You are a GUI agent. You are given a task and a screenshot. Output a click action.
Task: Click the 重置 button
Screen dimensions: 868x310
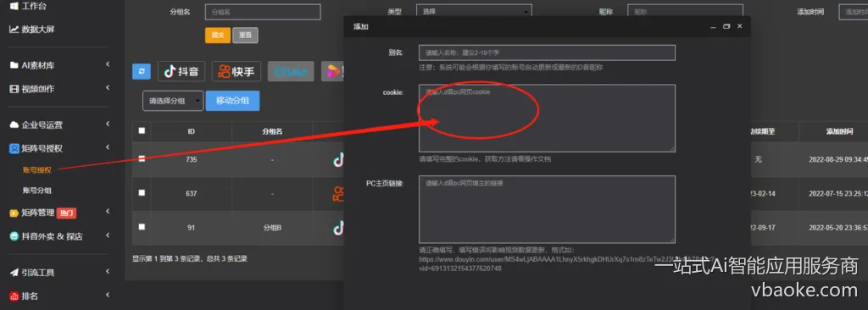(245, 35)
